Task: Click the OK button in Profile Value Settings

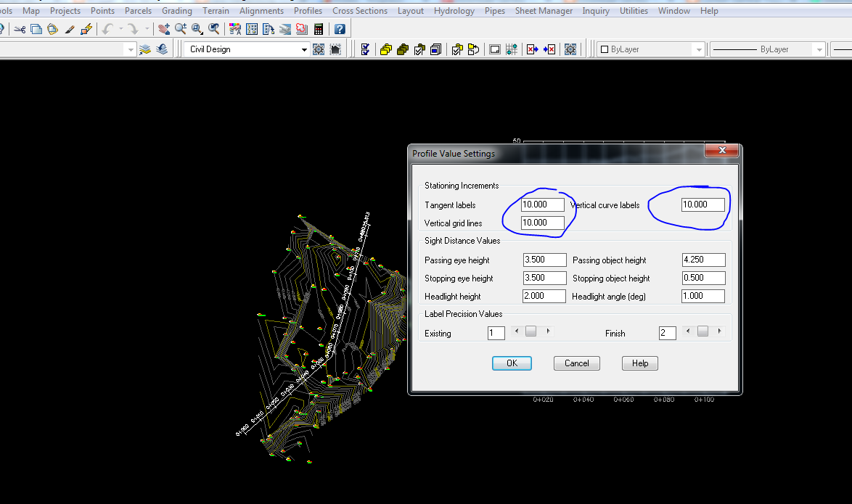Action: click(512, 363)
